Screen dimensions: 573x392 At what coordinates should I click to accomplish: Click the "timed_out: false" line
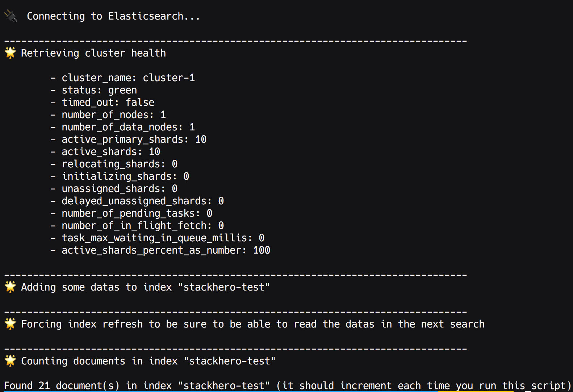click(108, 103)
